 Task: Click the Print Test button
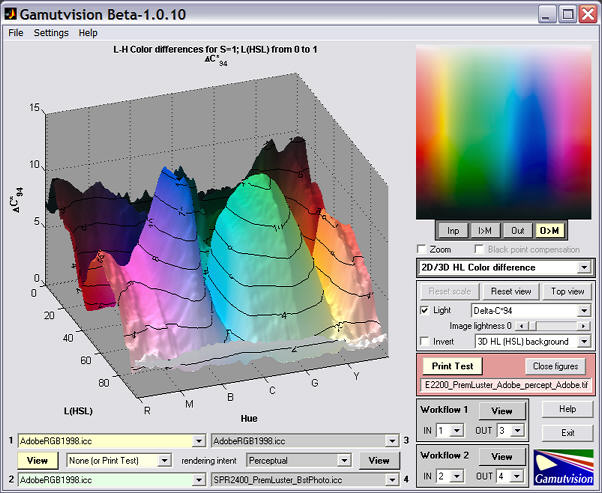452,366
